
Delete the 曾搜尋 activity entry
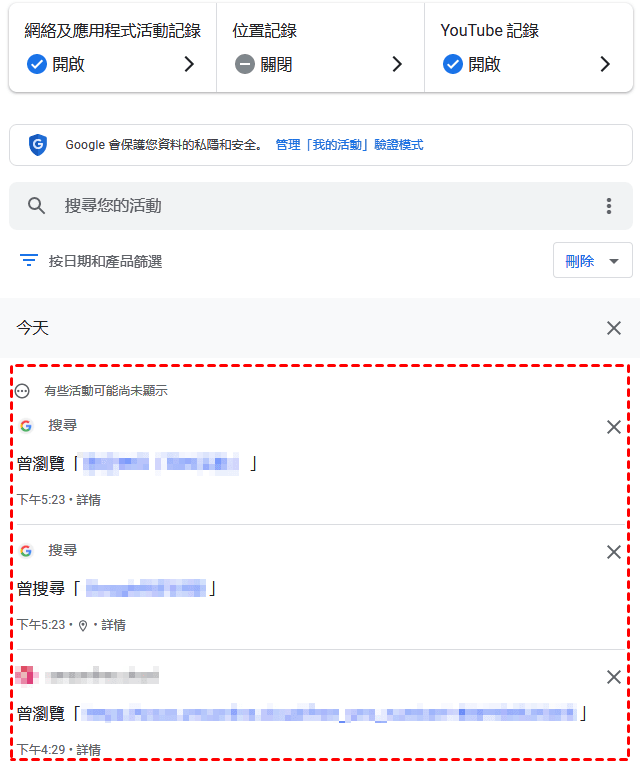tap(614, 552)
